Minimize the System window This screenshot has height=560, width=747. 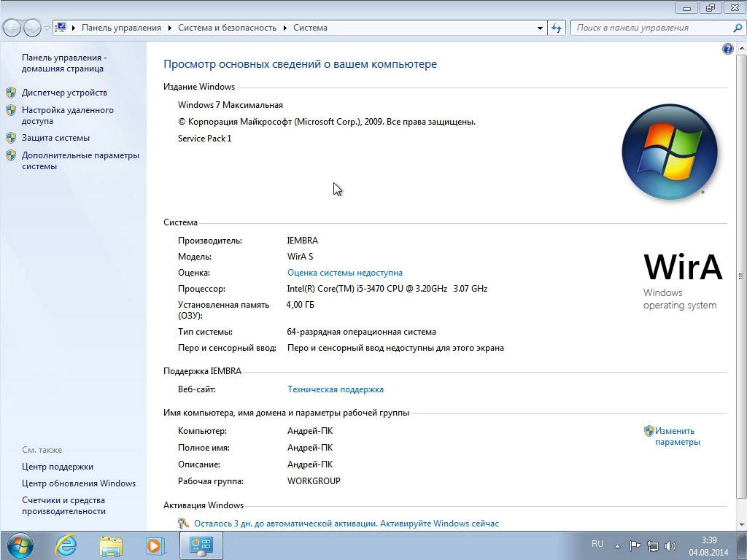(686, 7)
